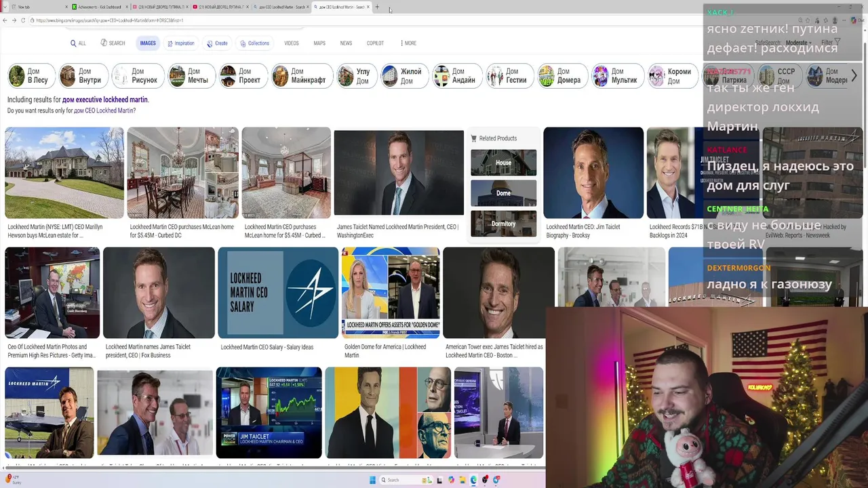The height and width of the screenshot is (488, 868).
Task: Click the taskbar Search box
Action: 406,480
